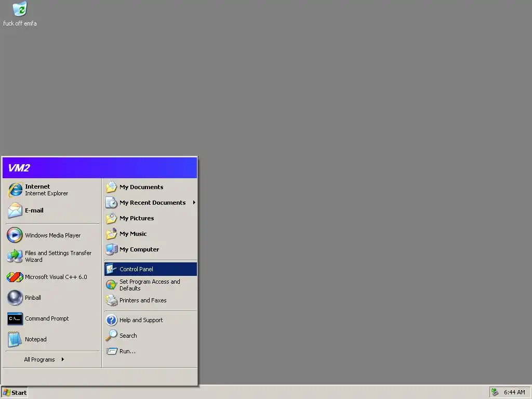
Task: Click the My Recent Documents icon
Action: coord(111,203)
